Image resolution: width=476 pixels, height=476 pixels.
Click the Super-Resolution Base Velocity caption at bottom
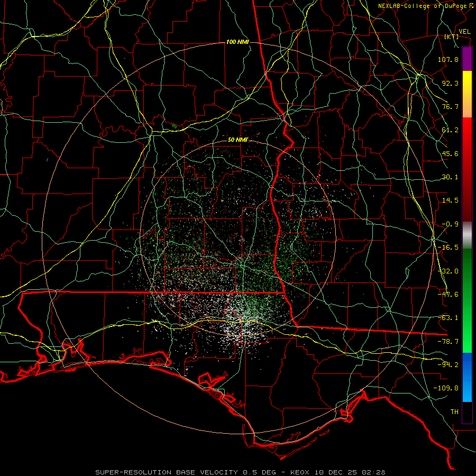tap(241, 472)
